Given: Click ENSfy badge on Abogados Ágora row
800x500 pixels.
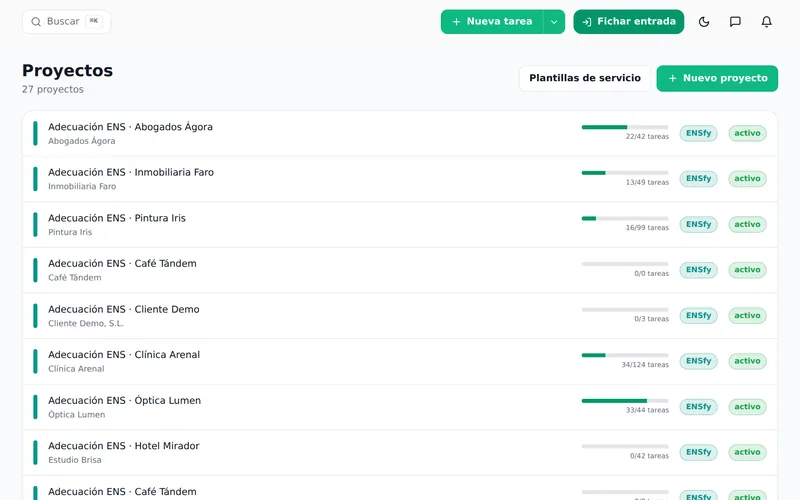Looking at the screenshot, I should pos(698,133).
